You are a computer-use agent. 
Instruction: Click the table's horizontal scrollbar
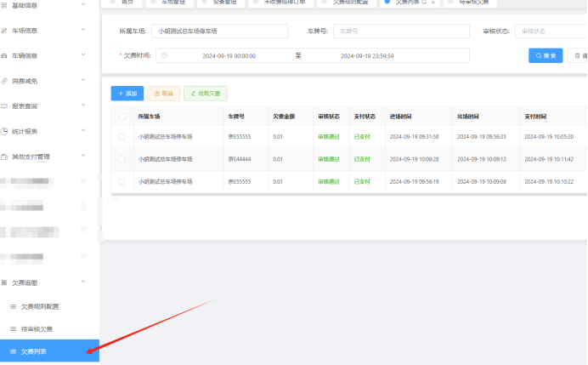click(x=349, y=195)
